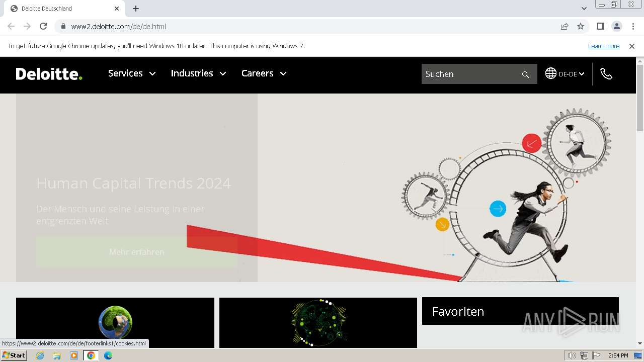Click the Show desktop button
The image size is (644, 362).
tap(638, 355)
